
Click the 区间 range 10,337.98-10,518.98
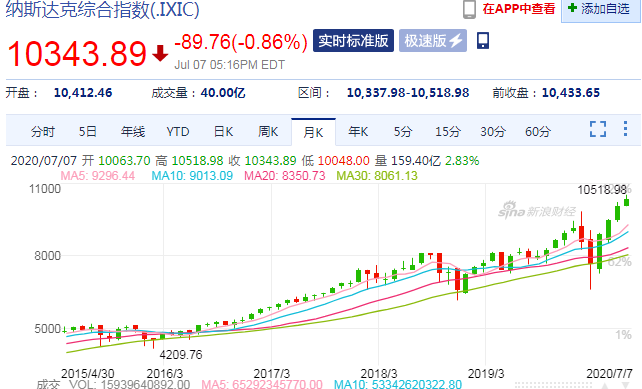408,93
